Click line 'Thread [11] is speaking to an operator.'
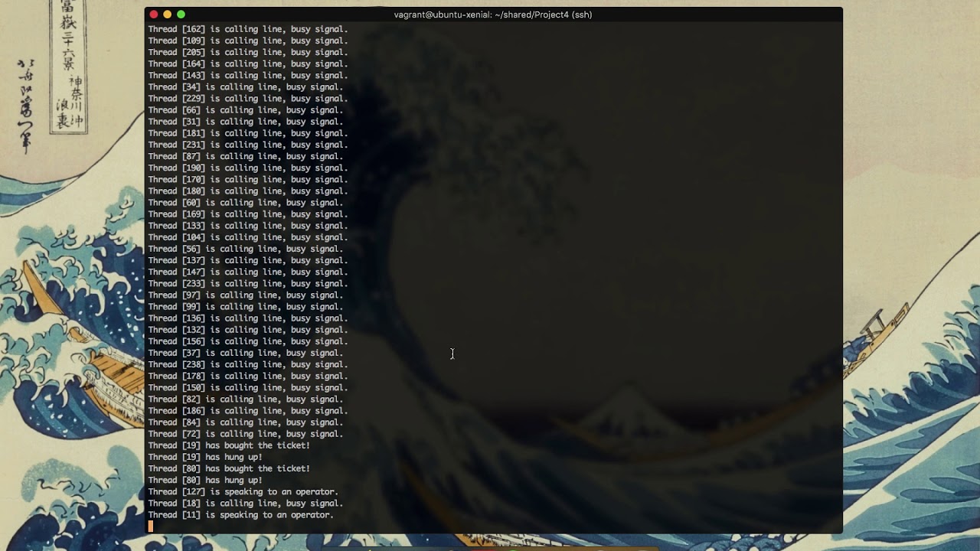The width and height of the screenshot is (980, 551). 241,515
